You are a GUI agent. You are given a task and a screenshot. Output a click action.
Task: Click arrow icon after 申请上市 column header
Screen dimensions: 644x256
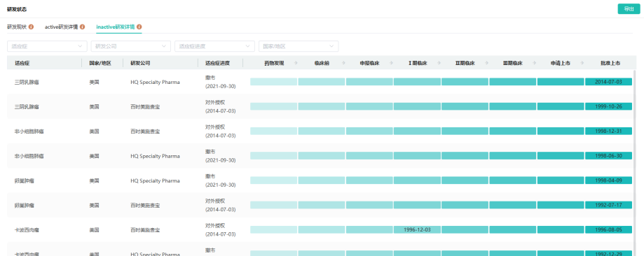[582, 63]
